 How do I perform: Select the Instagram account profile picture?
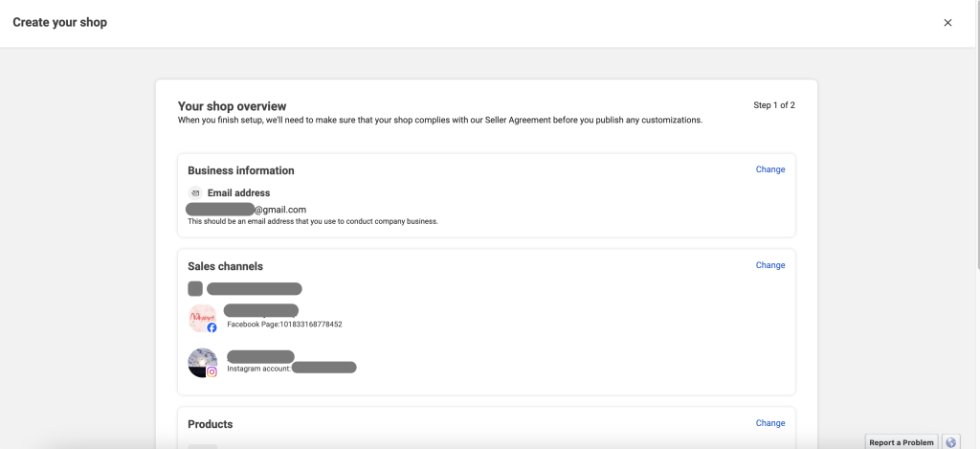click(201, 362)
